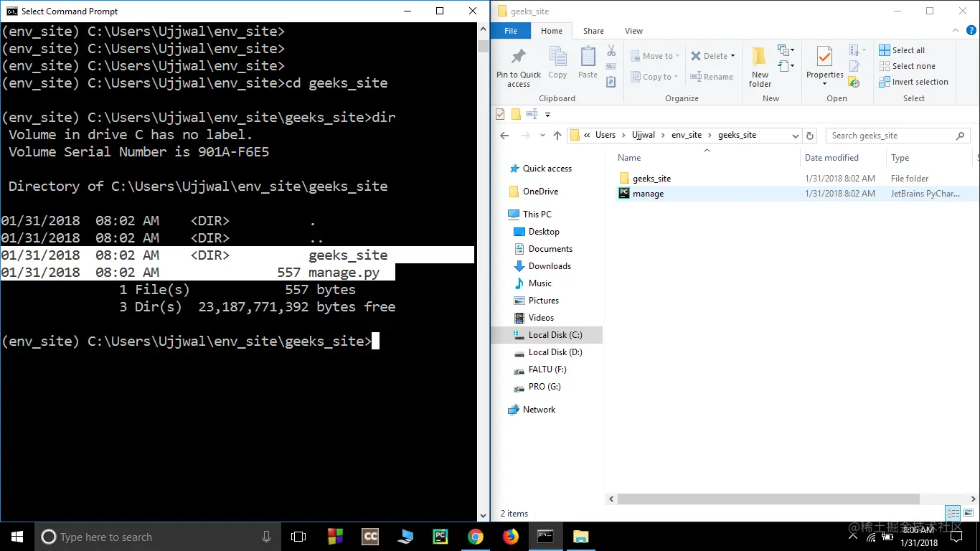This screenshot has width=980, height=551.
Task: Go up one folder level arrow
Action: tap(557, 136)
